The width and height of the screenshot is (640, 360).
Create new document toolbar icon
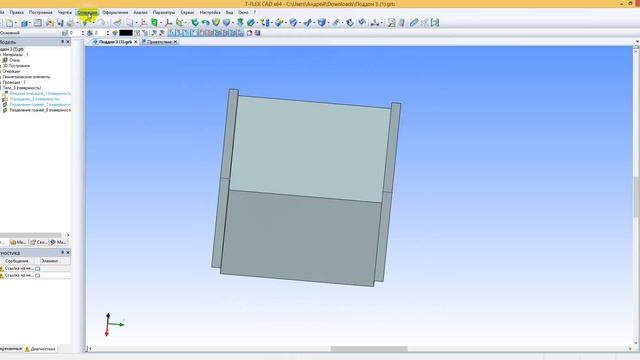(9, 23)
